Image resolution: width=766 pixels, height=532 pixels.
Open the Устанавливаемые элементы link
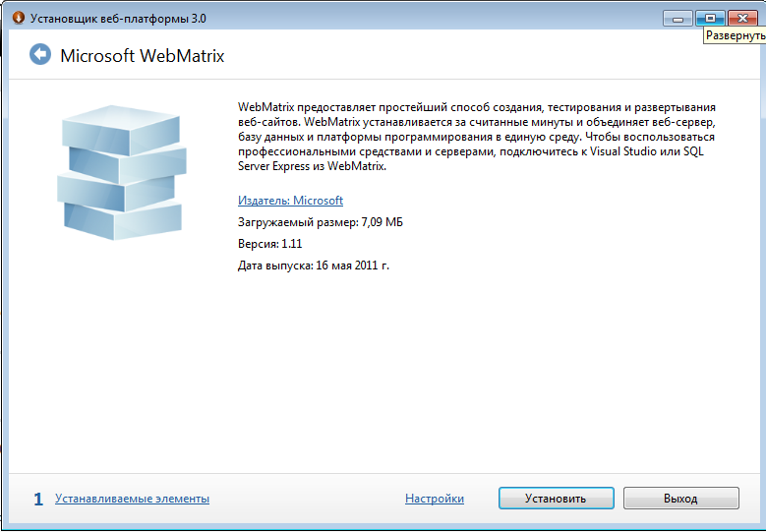(x=132, y=499)
